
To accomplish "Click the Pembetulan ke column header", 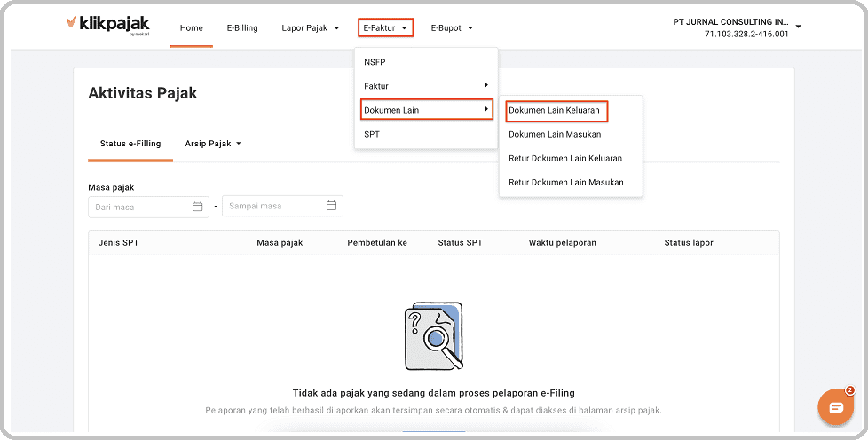I will (x=377, y=242).
